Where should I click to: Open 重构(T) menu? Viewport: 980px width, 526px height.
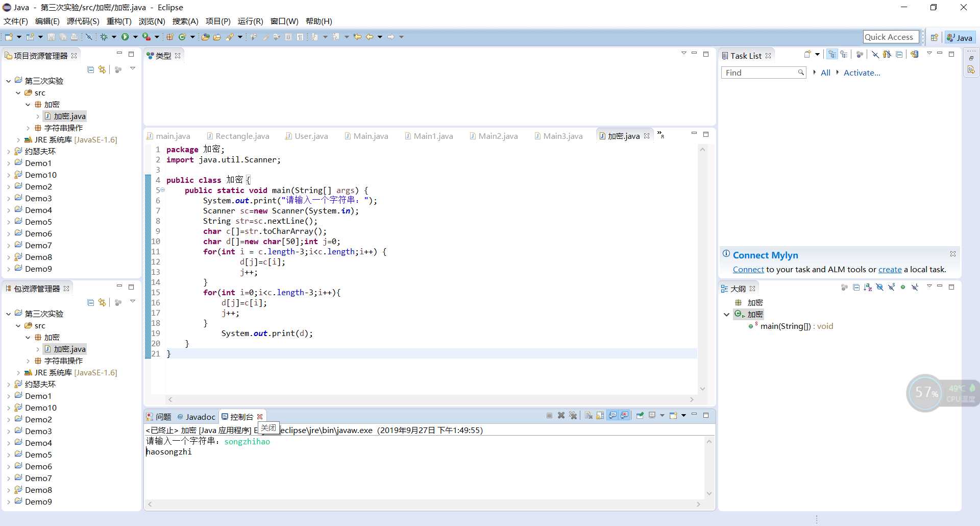click(119, 21)
